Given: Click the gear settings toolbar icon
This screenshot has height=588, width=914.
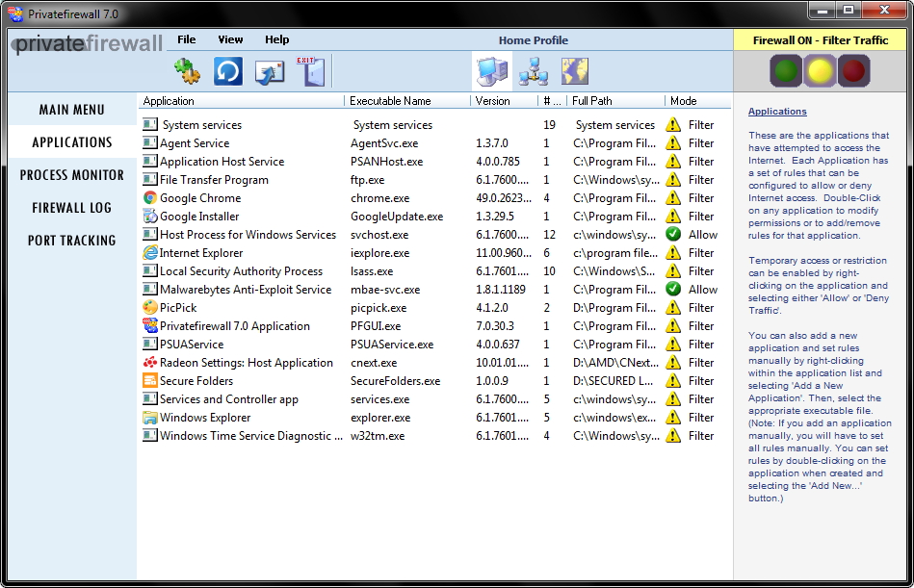Looking at the screenshot, I should click(x=187, y=71).
